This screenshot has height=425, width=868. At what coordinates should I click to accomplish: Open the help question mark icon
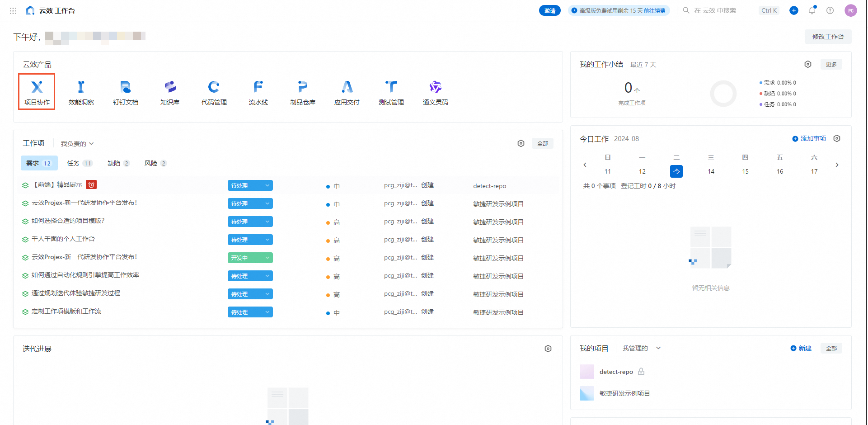click(830, 10)
